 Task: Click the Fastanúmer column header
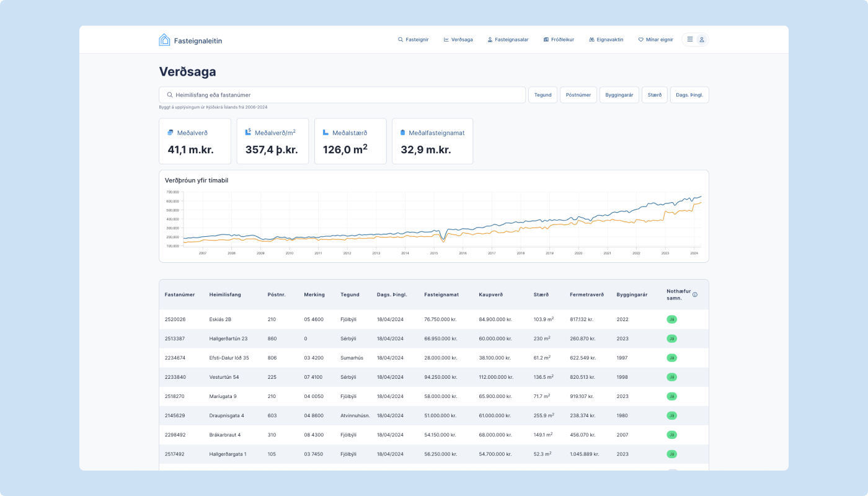coord(180,294)
